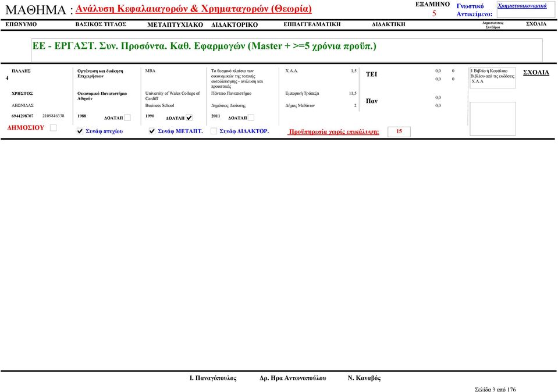Click the ΣΧΟΛΙΑ column header at top right
This screenshot has width=558, height=392.
pos(536,24)
